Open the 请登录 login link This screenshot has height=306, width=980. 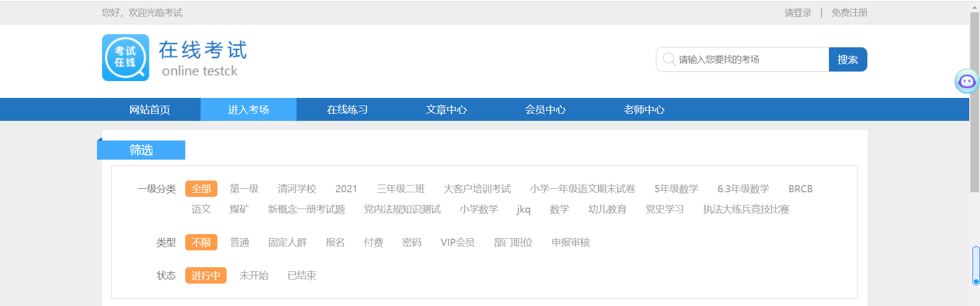click(798, 13)
